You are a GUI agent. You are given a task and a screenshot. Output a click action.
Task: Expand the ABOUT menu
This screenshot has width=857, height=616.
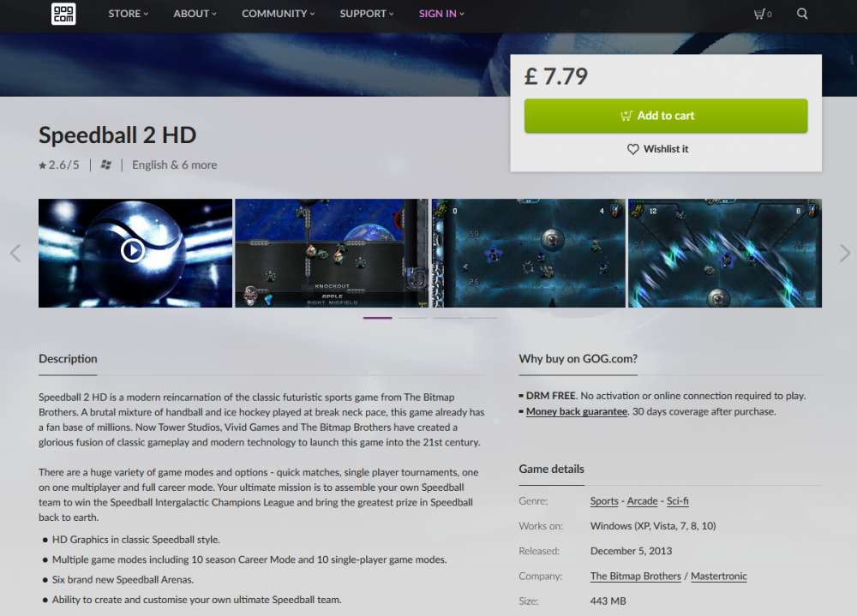195,14
